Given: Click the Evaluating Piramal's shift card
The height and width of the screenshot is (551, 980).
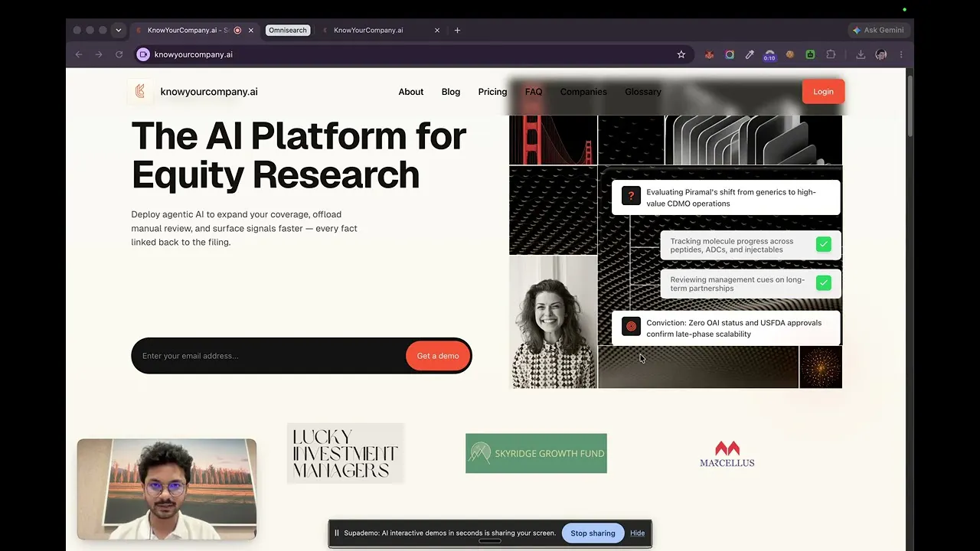Looking at the screenshot, I should click(x=726, y=197).
